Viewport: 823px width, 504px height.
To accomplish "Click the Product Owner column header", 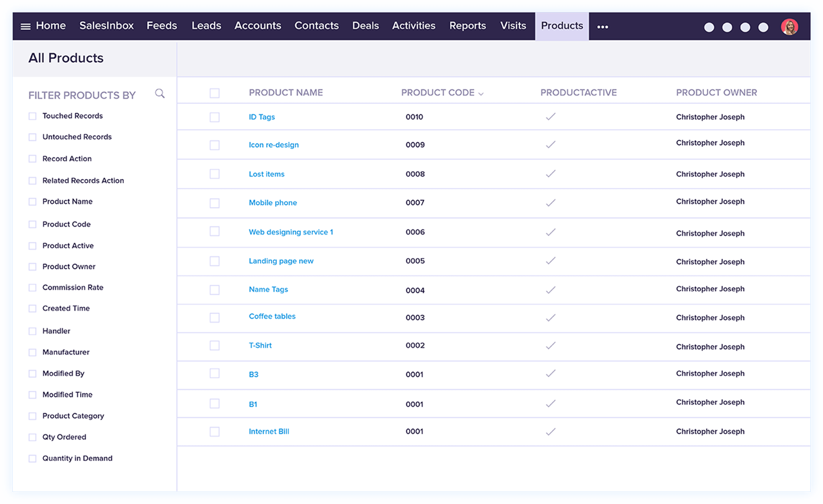I will coord(717,92).
